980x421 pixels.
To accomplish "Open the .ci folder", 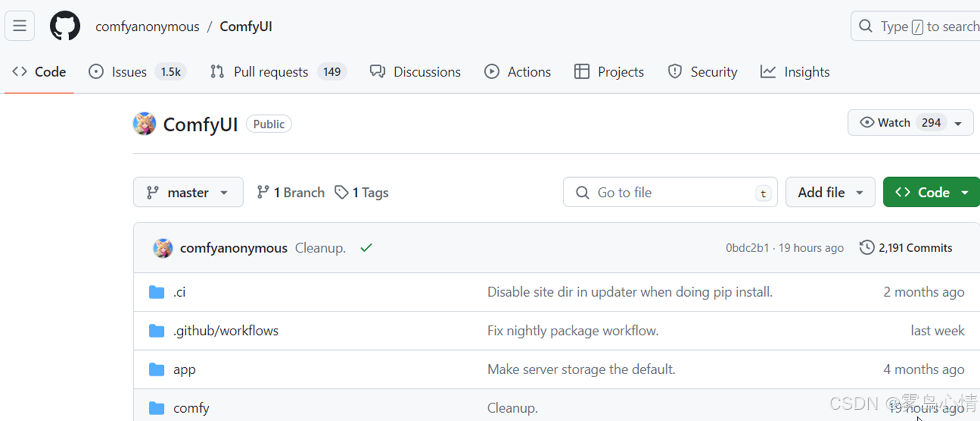I will pos(179,292).
